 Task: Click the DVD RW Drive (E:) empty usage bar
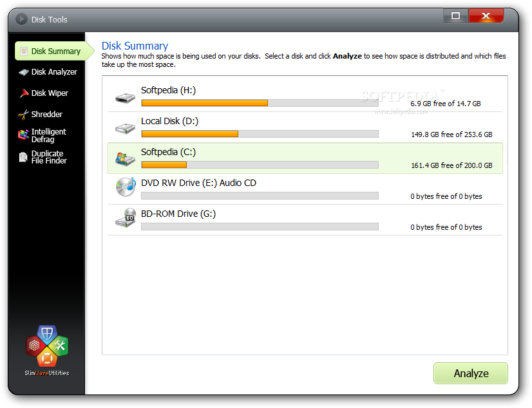click(260, 196)
